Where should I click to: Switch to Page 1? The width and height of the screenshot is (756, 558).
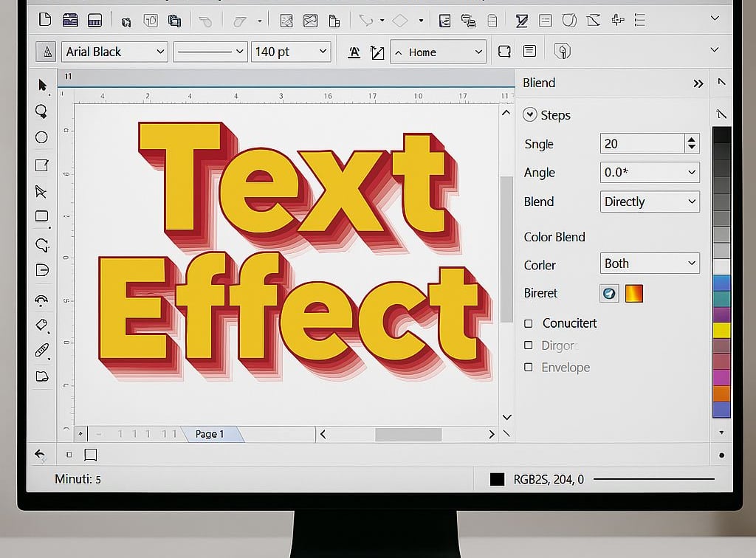point(210,434)
